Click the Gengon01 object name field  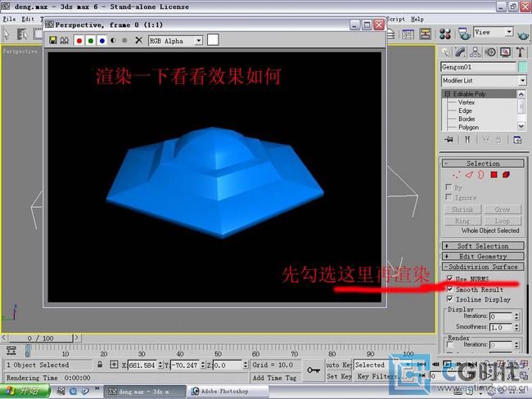pyautogui.click(x=479, y=67)
